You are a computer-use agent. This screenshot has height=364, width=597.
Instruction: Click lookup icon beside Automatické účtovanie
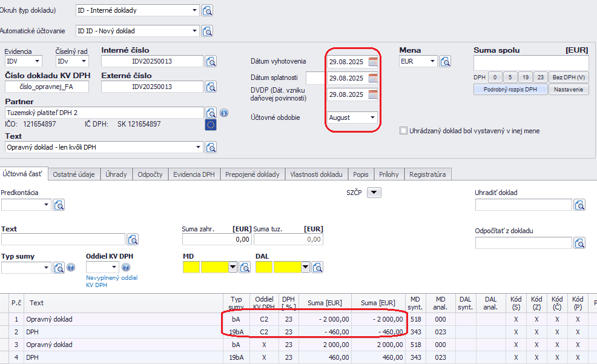pyautogui.click(x=207, y=31)
